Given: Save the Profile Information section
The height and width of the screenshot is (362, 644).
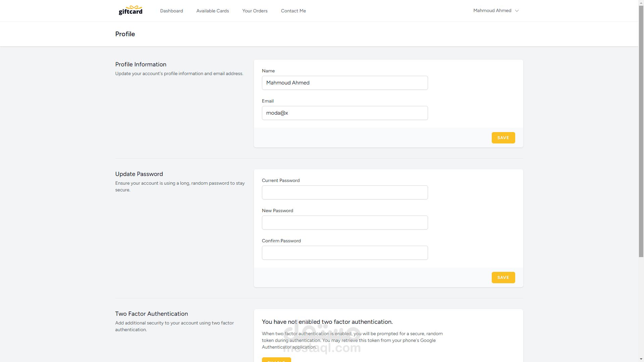Looking at the screenshot, I should 503,138.
